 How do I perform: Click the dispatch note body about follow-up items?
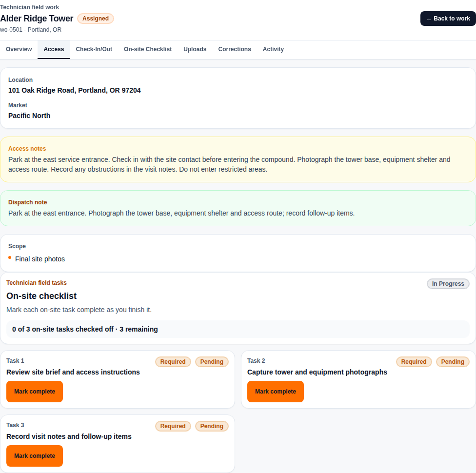pos(181,214)
